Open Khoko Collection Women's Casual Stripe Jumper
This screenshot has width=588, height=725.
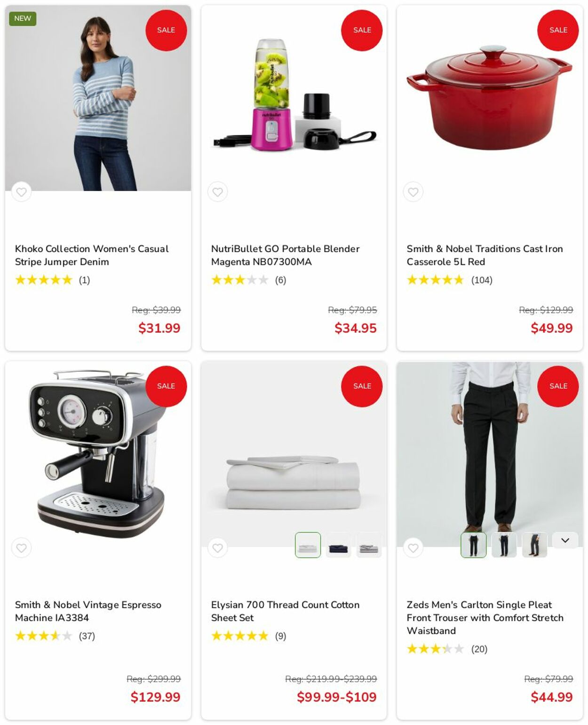point(92,255)
